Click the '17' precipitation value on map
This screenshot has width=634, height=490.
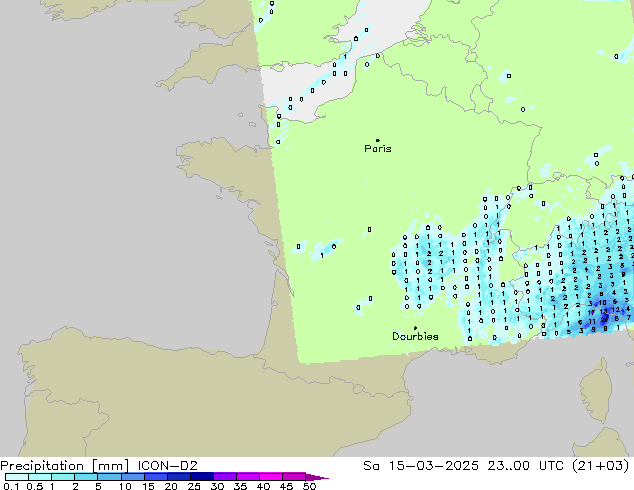pyautogui.click(x=591, y=313)
